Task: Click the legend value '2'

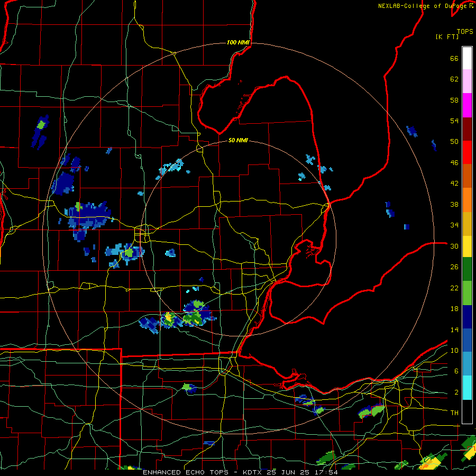Action: [456, 392]
